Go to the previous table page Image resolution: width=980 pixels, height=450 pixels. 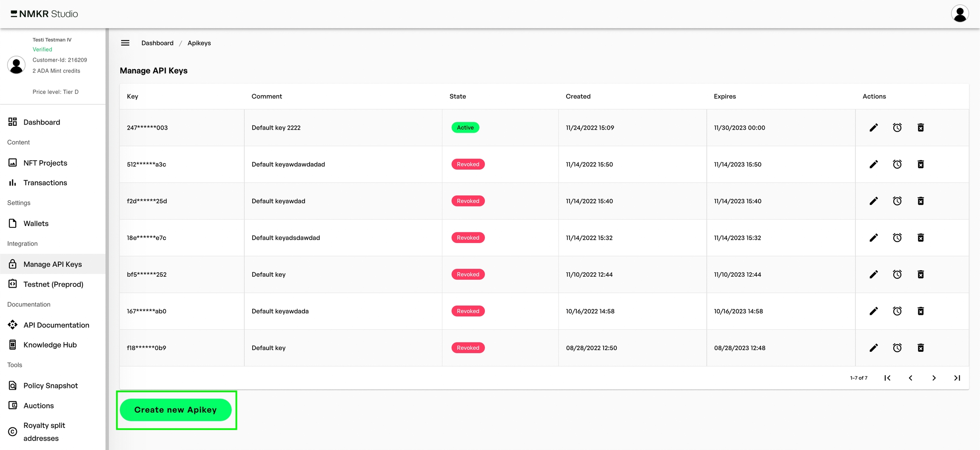click(911, 378)
